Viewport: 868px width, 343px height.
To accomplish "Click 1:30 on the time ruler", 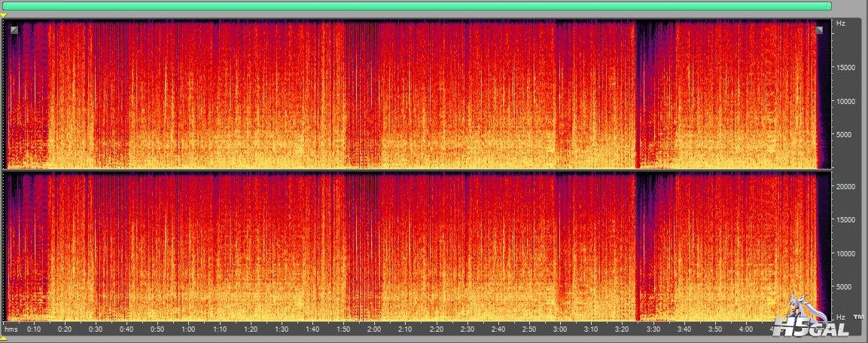I will click(282, 329).
